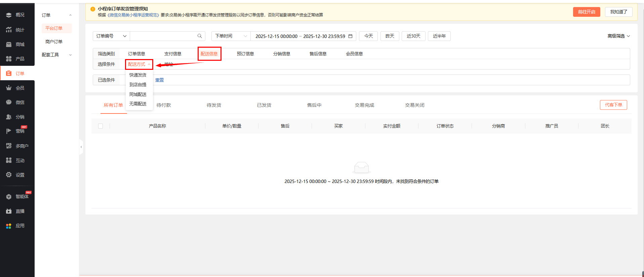Select 到店自提 from the delivery dropdown
This screenshot has height=277, width=644.
click(x=138, y=85)
